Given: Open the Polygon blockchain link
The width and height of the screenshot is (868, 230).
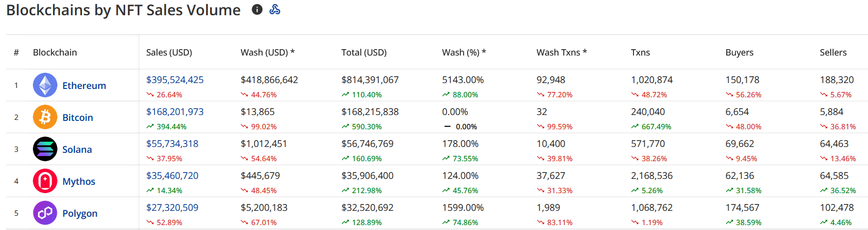Looking at the screenshot, I should tap(80, 213).
